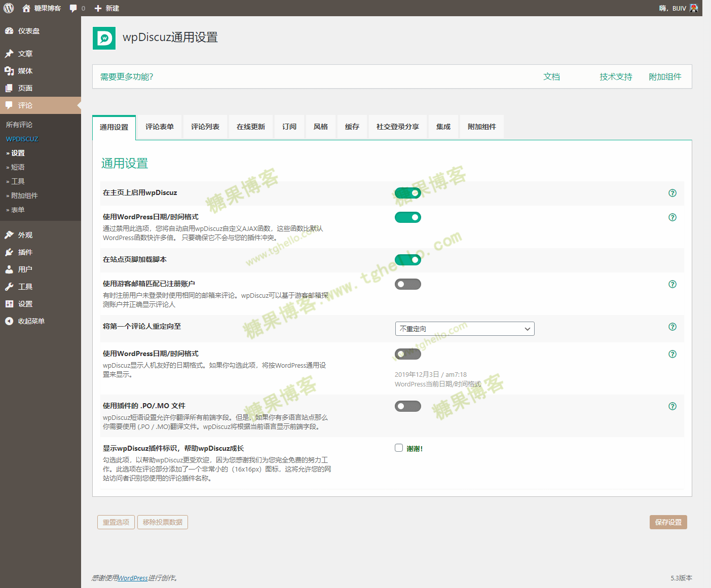This screenshot has height=588, width=711.
Task: Open » 附加组件 submenu item
Action: [x=22, y=195]
